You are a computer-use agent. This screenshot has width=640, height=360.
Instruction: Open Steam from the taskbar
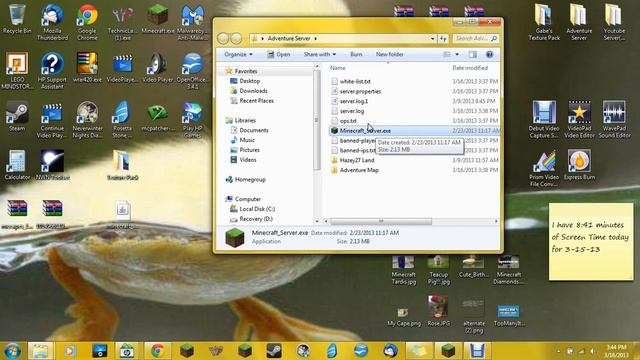273,351
